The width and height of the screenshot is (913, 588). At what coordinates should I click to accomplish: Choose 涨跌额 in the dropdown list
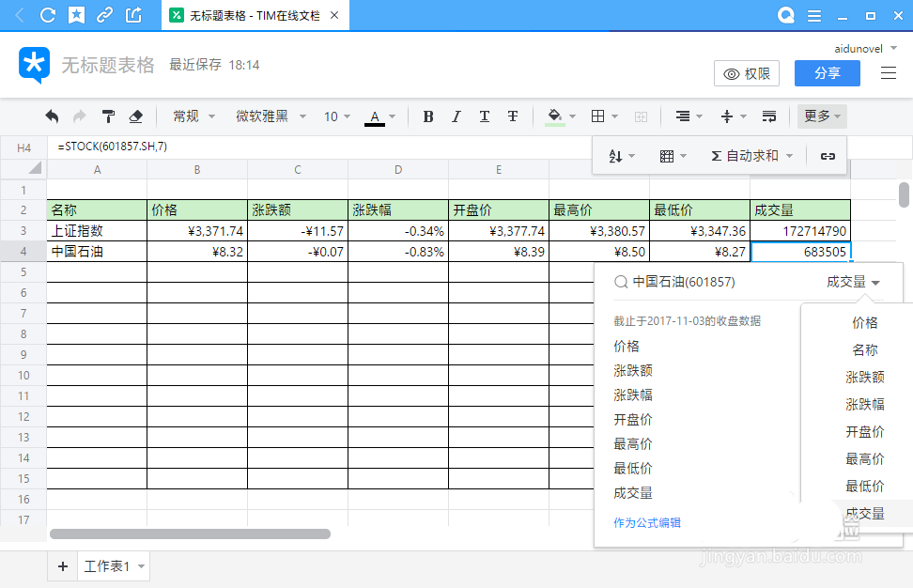[865, 378]
